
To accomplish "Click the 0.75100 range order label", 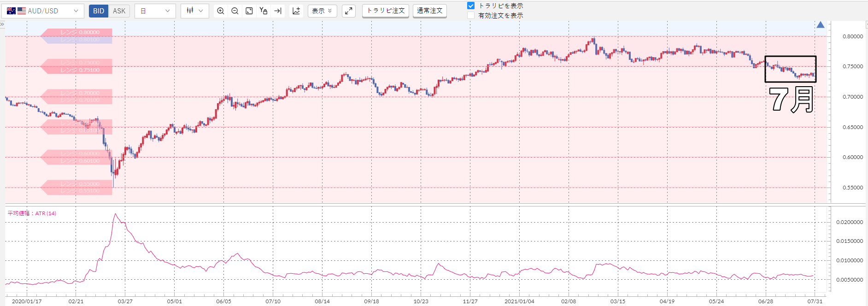I will (x=77, y=70).
